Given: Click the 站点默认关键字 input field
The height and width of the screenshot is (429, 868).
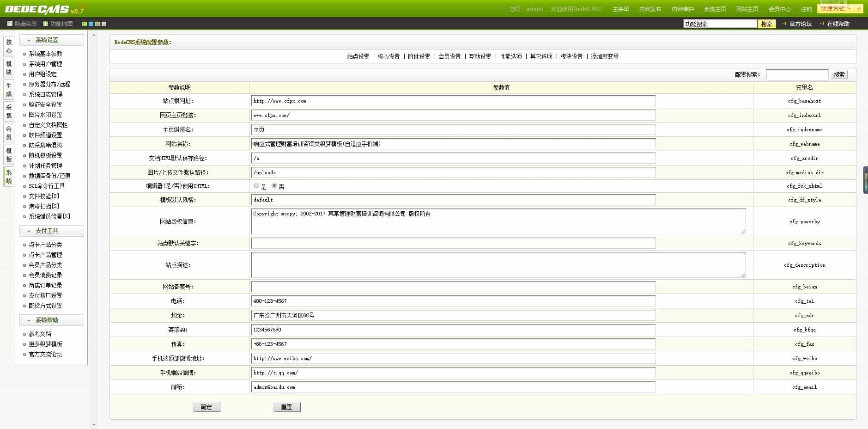Looking at the screenshot, I should pyautogui.click(x=454, y=243).
